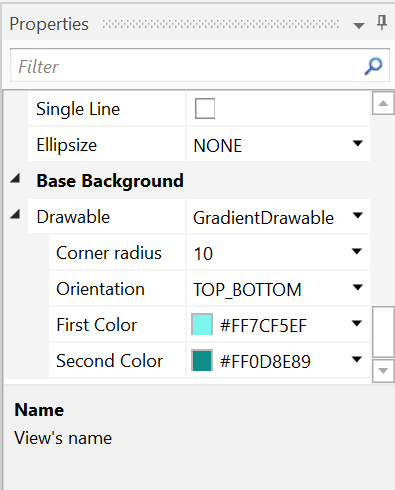
Task: Open the Corner radius dropdown arrow
Action: coord(357,251)
